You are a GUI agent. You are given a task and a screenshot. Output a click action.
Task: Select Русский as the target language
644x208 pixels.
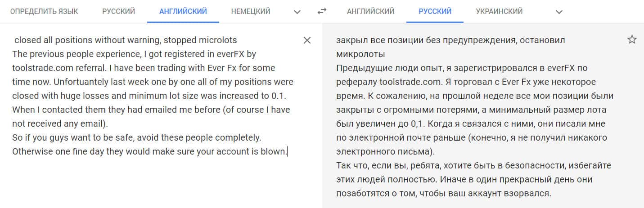(x=435, y=12)
